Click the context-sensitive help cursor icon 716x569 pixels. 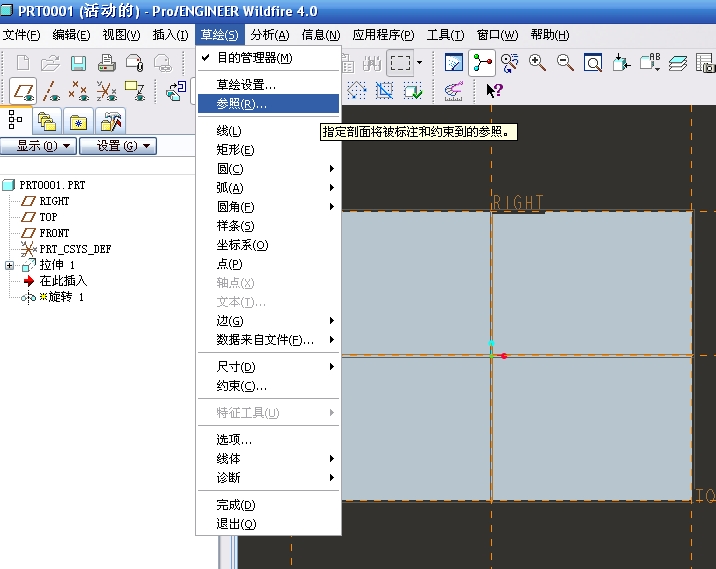[x=494, y=90]
